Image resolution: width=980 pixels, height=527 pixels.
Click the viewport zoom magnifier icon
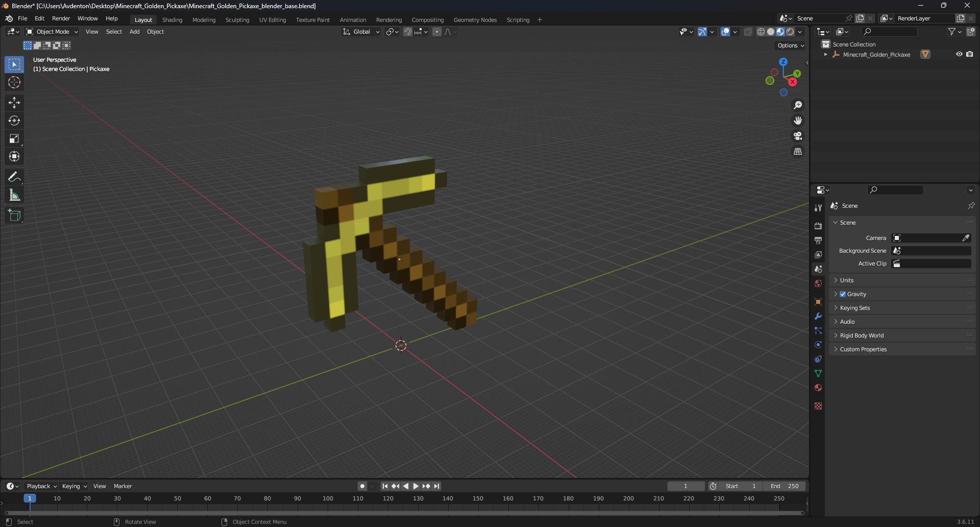coord(798,105)
